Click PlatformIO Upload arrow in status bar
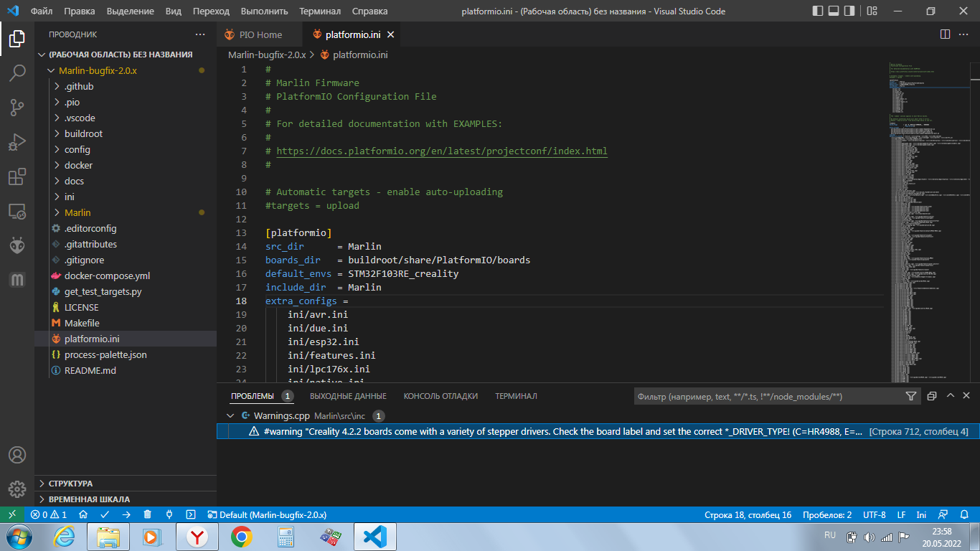 click(x=126, y=514)
